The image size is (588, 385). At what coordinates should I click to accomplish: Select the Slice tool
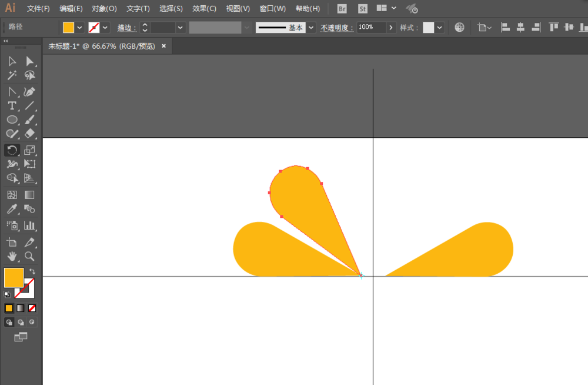pos(29,243)
